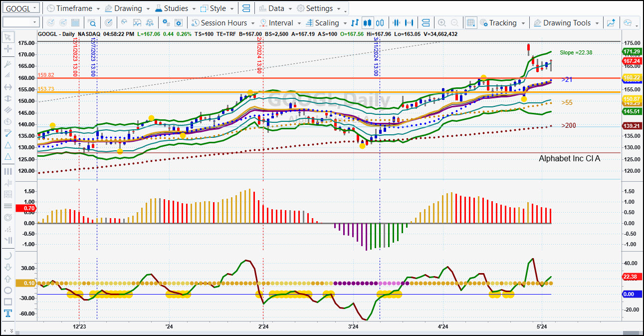
Task: Open the calendar grid icon in second toolbar
Action: click(75, 23)
